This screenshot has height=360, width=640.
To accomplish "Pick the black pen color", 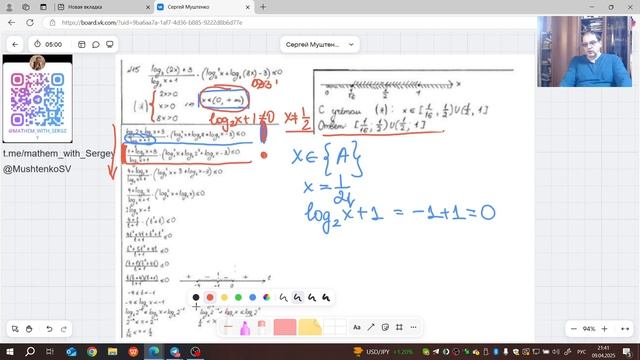I will tap(196, 298).
